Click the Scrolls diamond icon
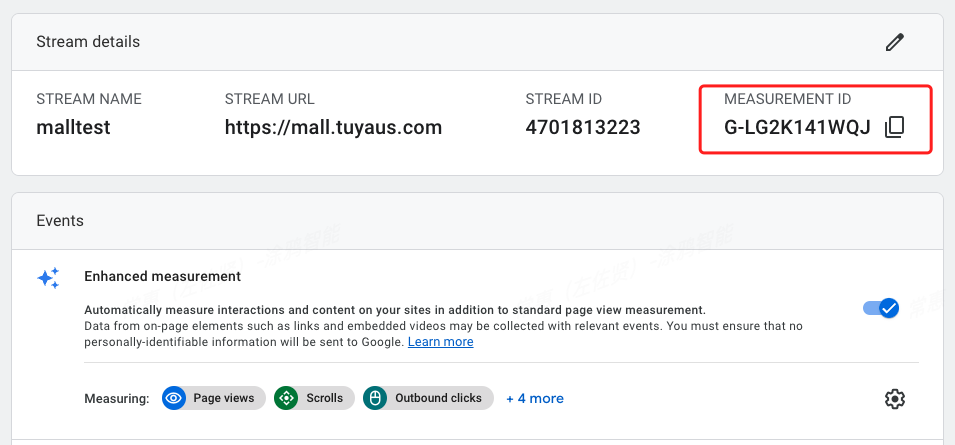Screen dimensions: 955x445 click(286, 398)
